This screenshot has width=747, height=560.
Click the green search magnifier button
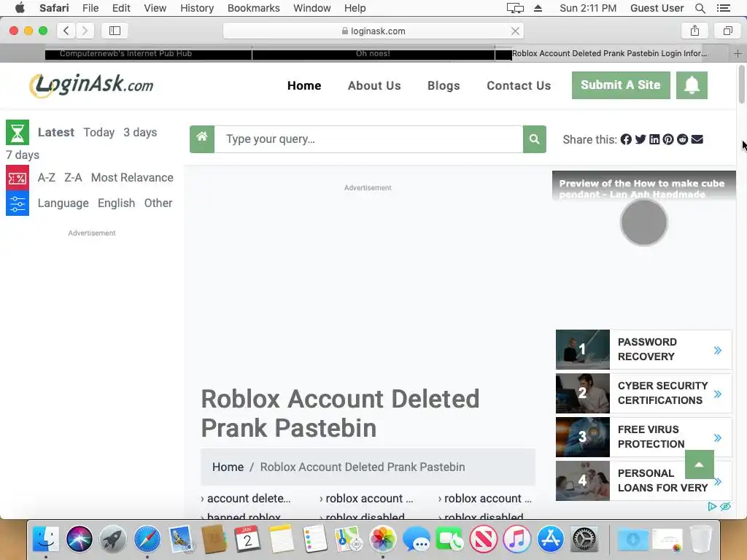point(534,139)
